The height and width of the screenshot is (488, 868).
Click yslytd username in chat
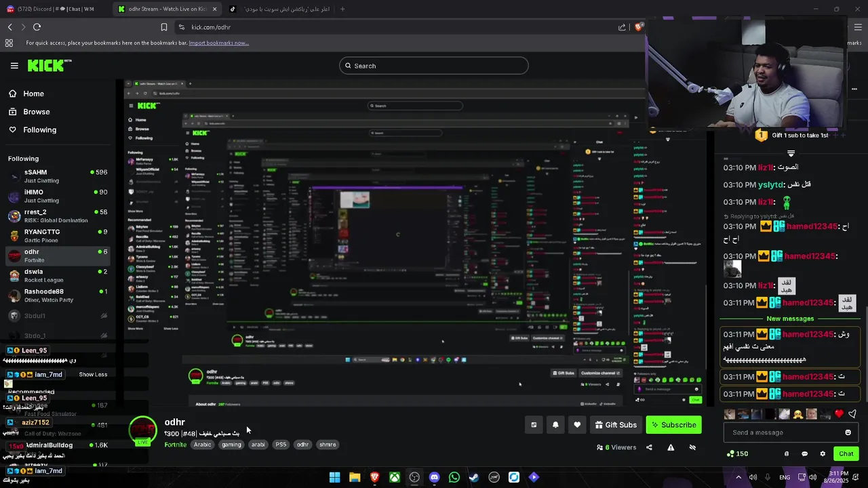click(x=770, y=184)
